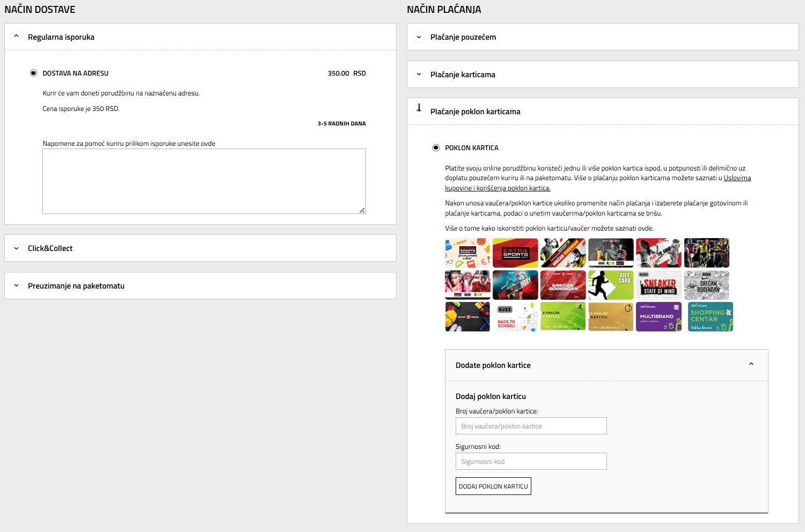Choose the green E-poklon kartica card
Viewport: 805px width, 532px height.
tap(563, 317)
